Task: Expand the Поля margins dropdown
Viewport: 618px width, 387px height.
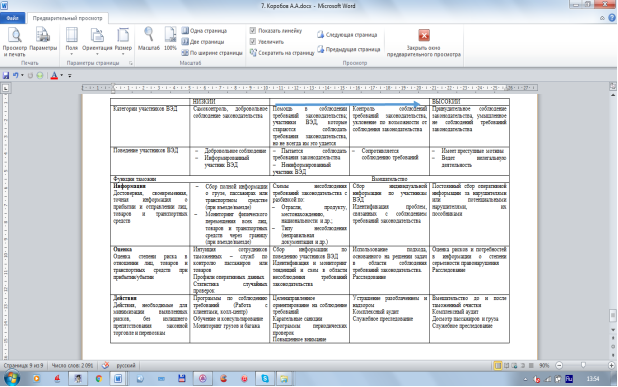Action: (x=71, y=42)
